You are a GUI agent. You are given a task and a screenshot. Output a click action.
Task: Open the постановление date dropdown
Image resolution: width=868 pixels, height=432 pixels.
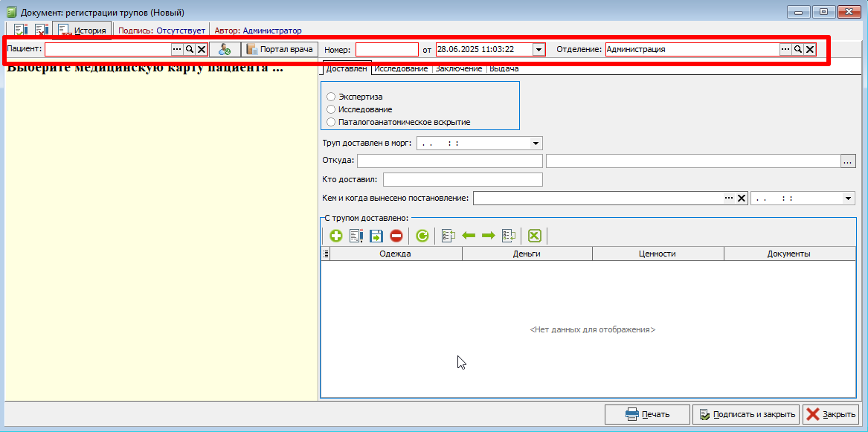[x=848, y=198]
